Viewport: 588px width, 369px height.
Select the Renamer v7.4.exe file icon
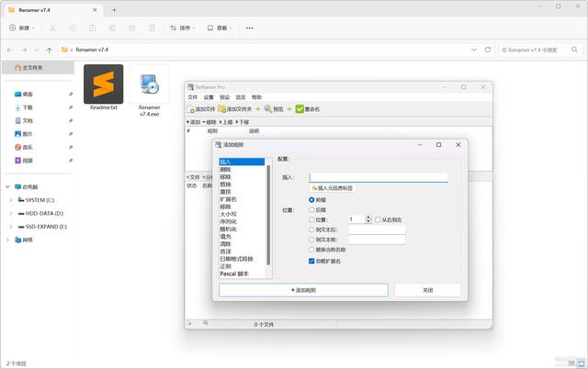(x=149, y=87)
